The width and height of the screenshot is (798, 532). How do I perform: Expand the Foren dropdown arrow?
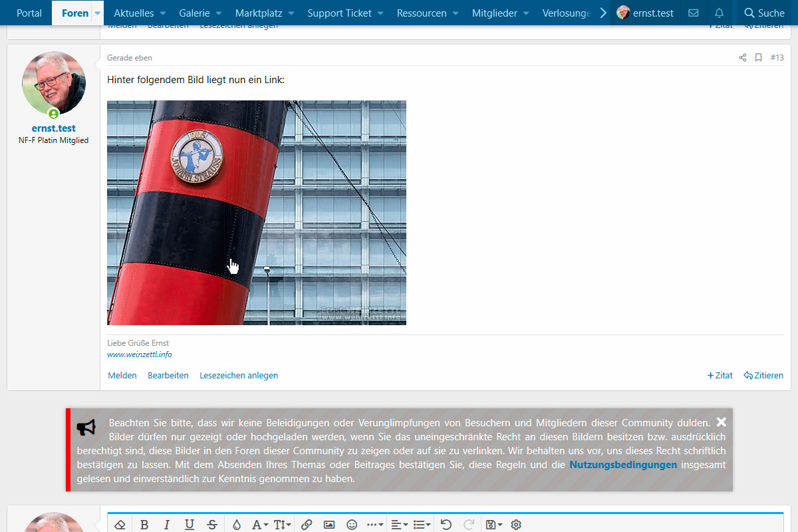97,13
